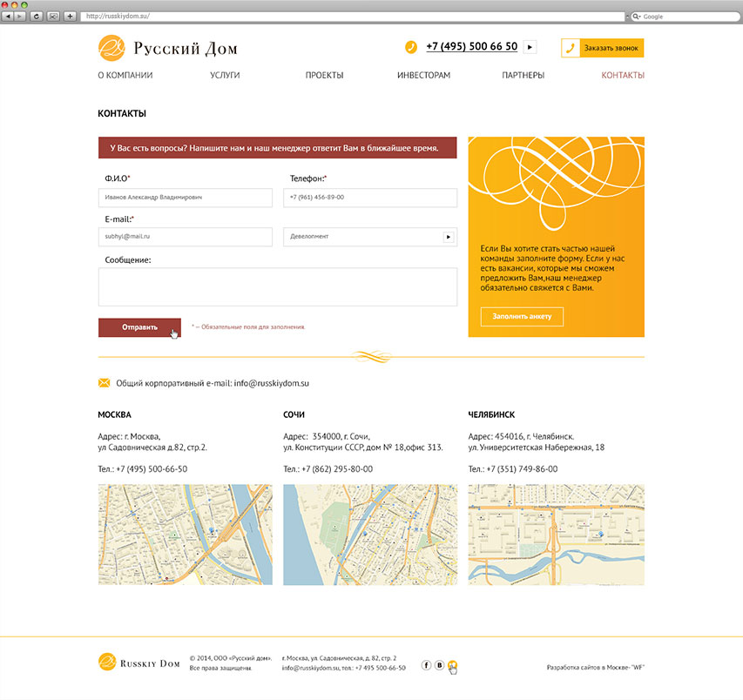This screenshot has height=700, width=743.
Task: Click the footer info@russkiydom.su contact line
Action: coord(343,668)
